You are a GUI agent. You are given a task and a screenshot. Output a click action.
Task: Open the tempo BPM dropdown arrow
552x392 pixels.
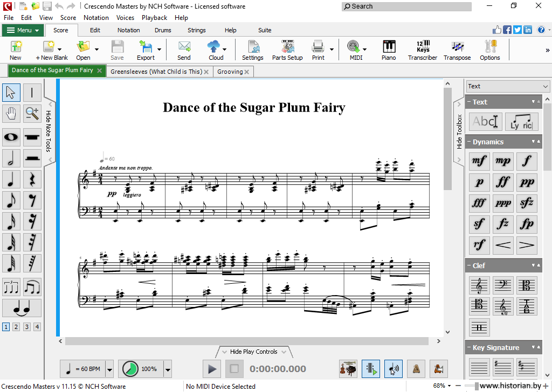[110, 369]
